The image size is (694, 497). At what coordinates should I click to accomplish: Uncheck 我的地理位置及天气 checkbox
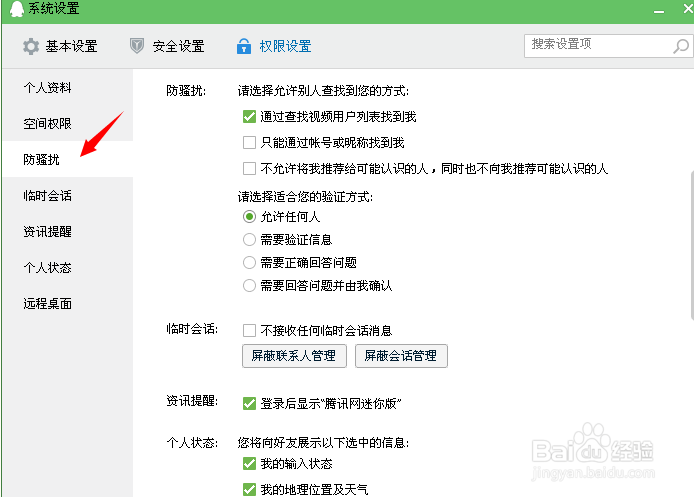click(x=249, y=489)
